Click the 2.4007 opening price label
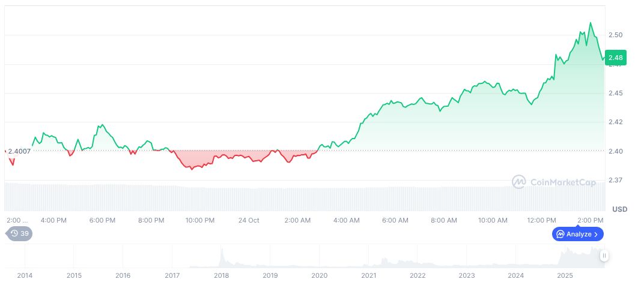Screen dimensions: 644x282 (19, 151)
